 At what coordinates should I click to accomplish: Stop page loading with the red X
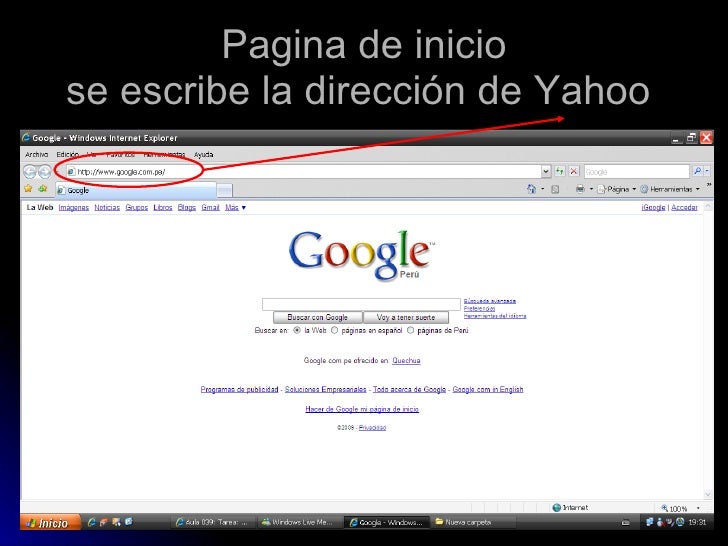pyautogui.click(x=574, y=171)
